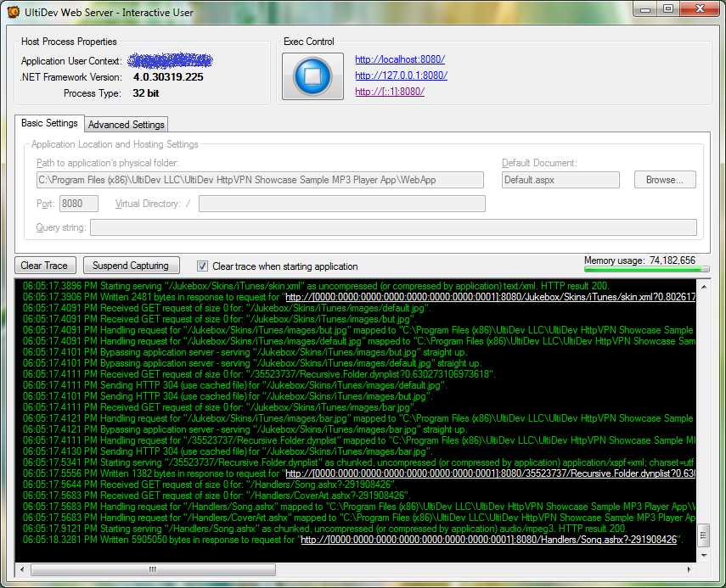The width and height of the screenshot is (726, 588).
Task: Click the horizontal scrollbar thumb of trace log
Action: coord(153,569)
